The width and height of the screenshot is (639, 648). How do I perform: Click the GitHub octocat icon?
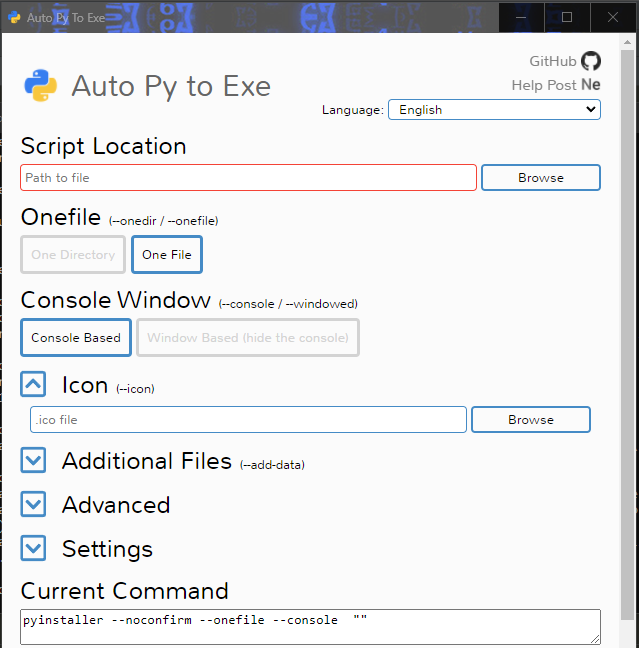(x=591, y=61)
